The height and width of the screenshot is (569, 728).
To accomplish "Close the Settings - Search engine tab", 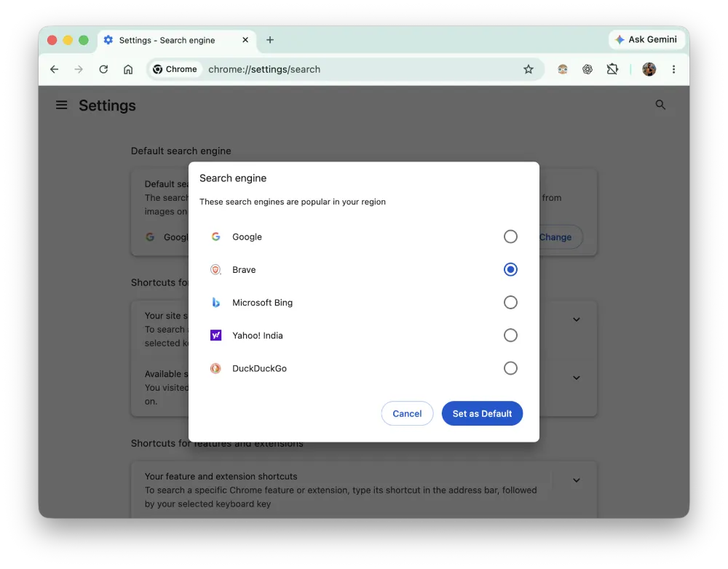I will click(245, 40).
